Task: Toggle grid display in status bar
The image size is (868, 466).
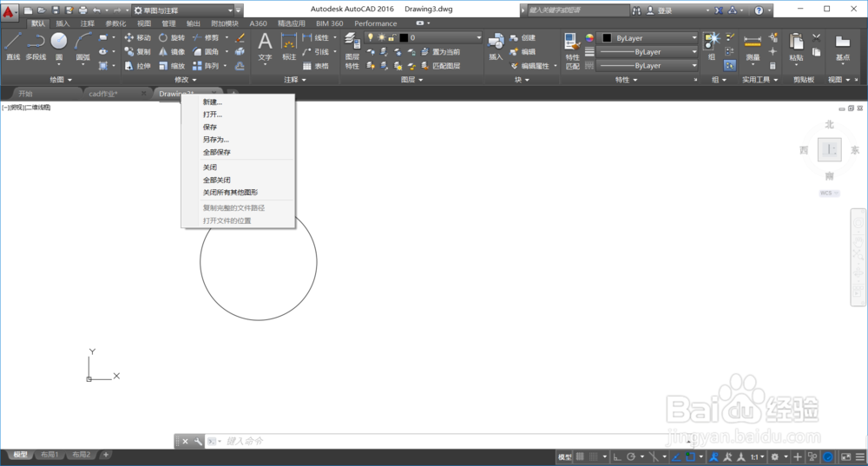Action: point(580,456)
